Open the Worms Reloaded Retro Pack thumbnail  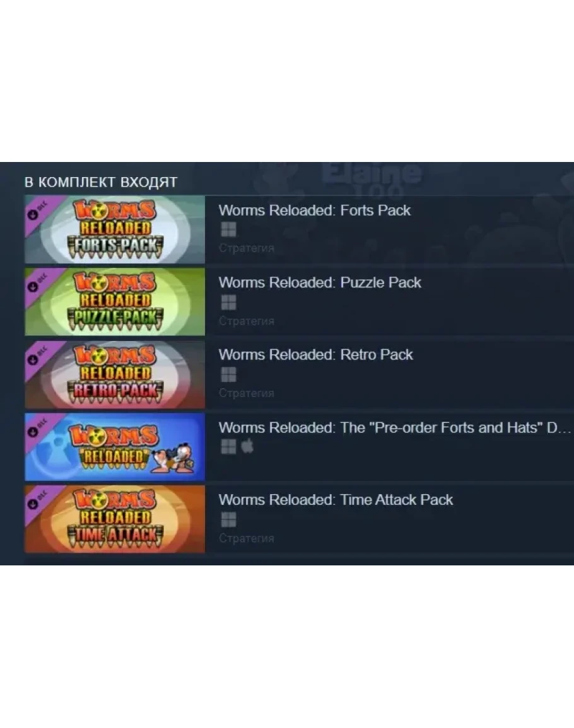coord(115,374)
